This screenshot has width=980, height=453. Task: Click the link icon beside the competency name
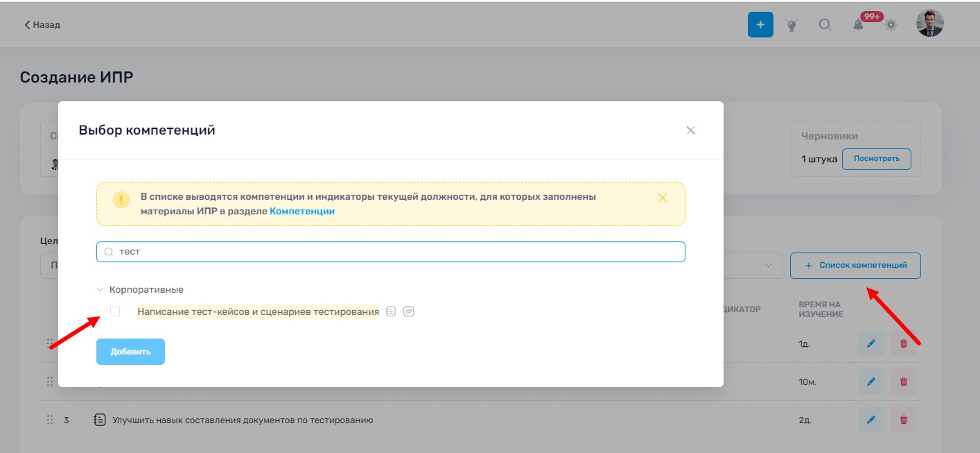[x=409, y=311]
